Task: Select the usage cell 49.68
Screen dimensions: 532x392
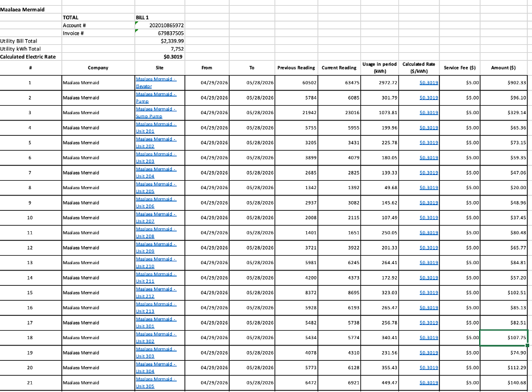Action: tap(380, 187)
